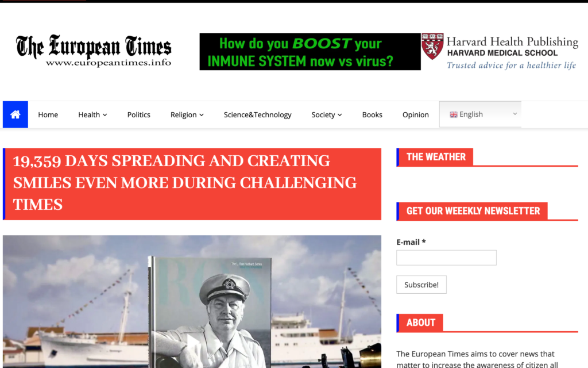Click The European Times logo
Screen dimensions: 588x368
pos(94,51)
